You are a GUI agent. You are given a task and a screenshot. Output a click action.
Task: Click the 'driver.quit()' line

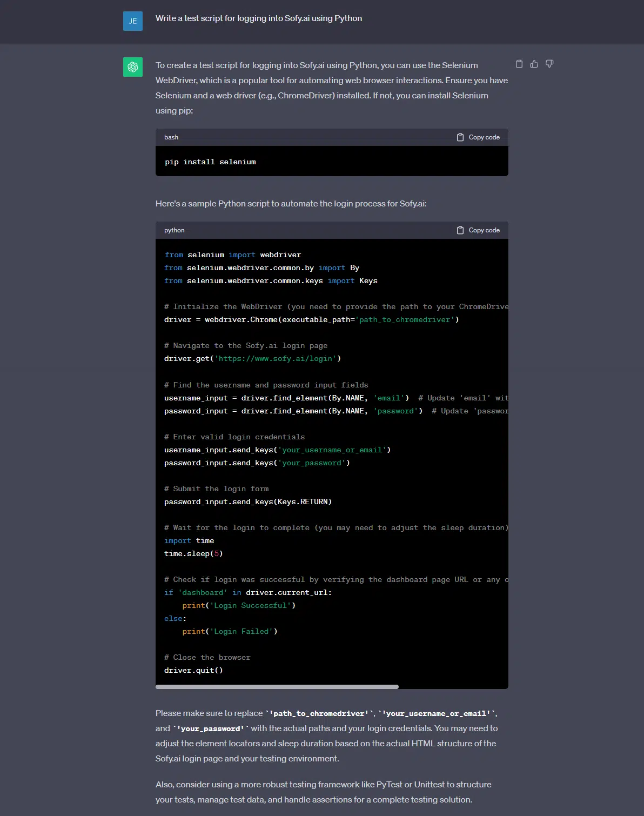click(193, 671)
